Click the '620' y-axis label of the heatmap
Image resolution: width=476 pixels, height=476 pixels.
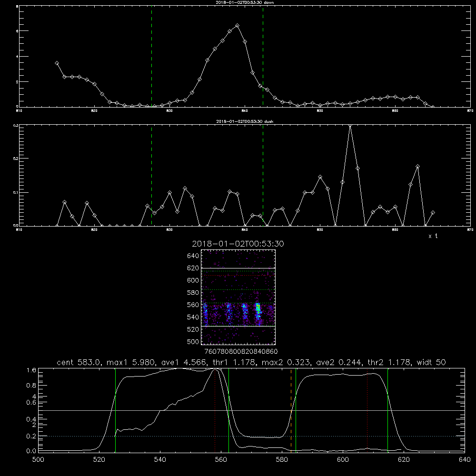click(193, 268)
